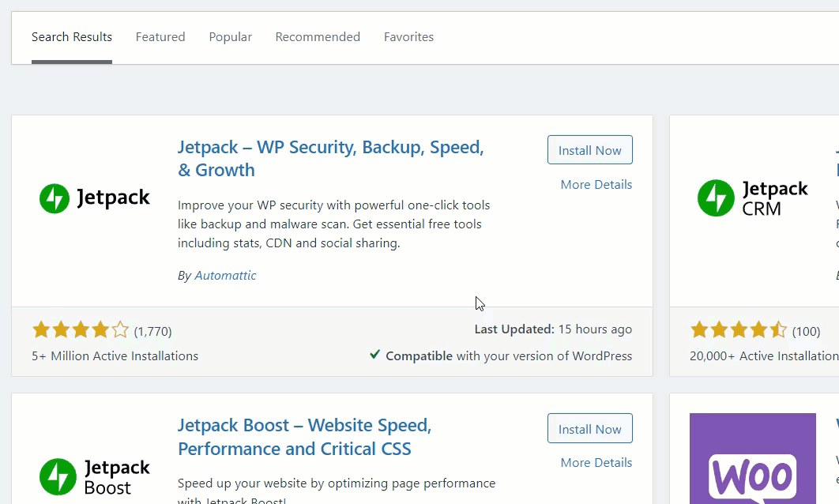Click the WooCommerce Woo logo

click(x=753, y=458)
